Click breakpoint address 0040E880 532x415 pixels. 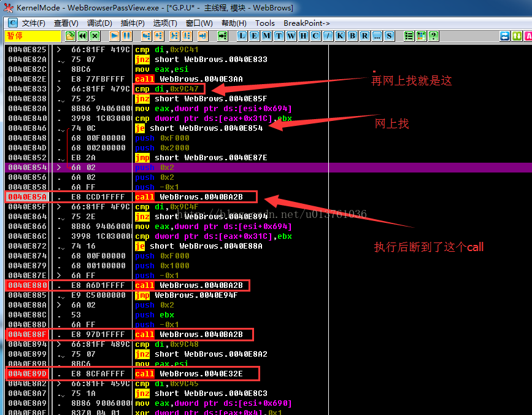click(27, 285)
